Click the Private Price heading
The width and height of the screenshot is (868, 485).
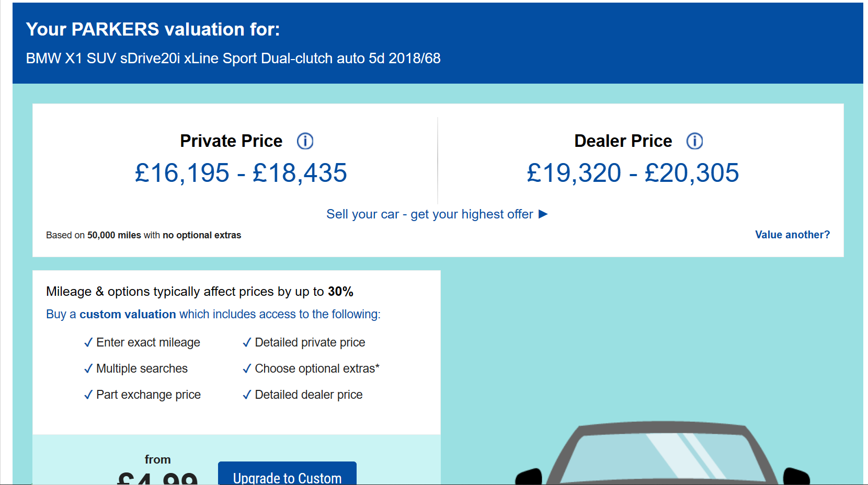[231, 141]
